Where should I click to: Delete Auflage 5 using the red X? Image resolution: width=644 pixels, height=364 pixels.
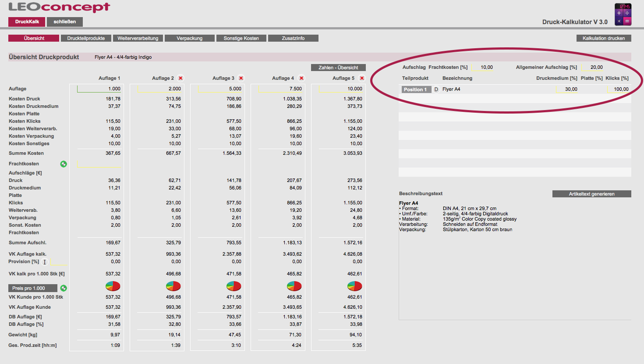(362, 78)
